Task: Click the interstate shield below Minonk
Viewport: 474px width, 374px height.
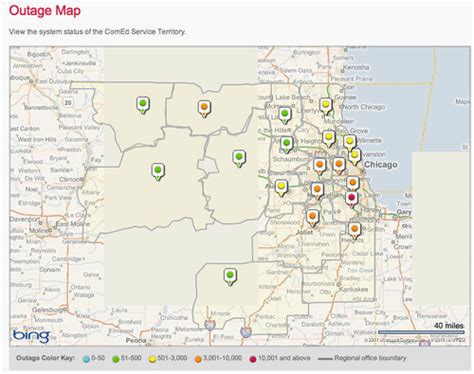Action: pos(210,324)
